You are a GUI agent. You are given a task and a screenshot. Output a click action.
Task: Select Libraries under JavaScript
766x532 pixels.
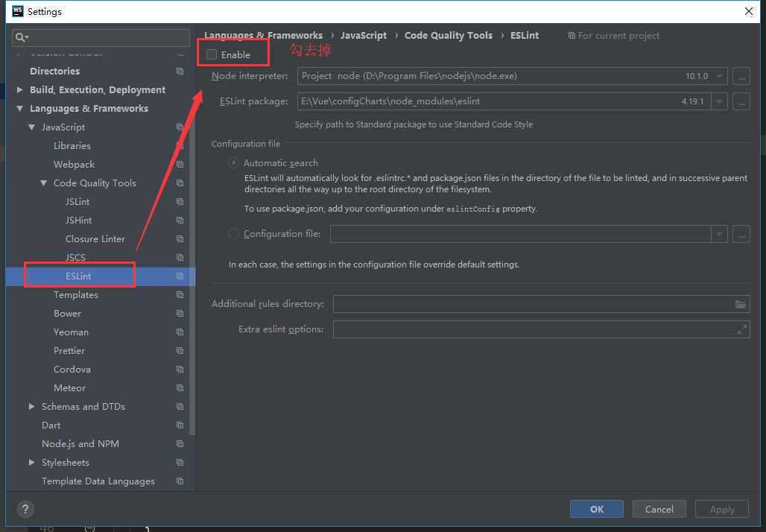click(72, 145)
